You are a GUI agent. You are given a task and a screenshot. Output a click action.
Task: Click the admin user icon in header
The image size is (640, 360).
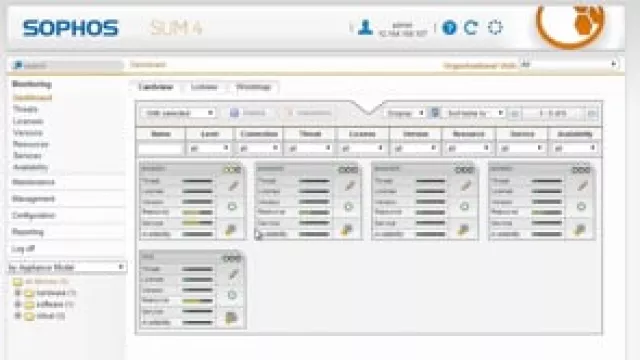365,28
